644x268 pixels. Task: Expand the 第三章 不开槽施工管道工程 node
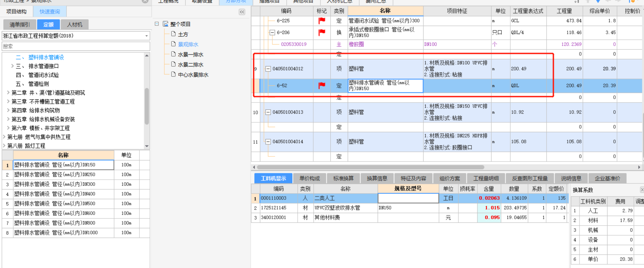tap(8, 101)
